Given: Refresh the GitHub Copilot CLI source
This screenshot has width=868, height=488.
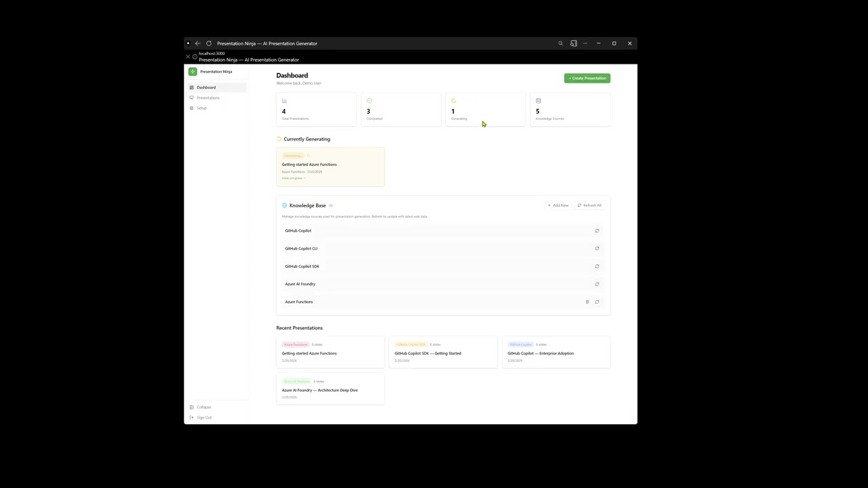Looking at the screenshot, I should (597, 249).
